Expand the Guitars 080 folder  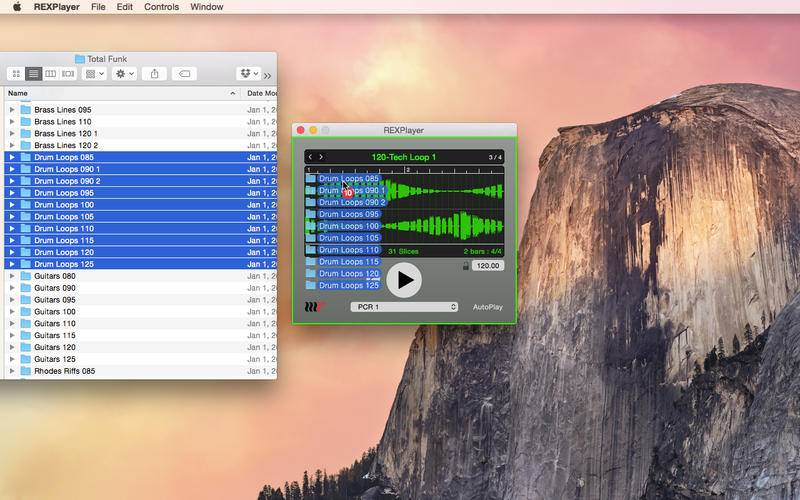(12, 276)
